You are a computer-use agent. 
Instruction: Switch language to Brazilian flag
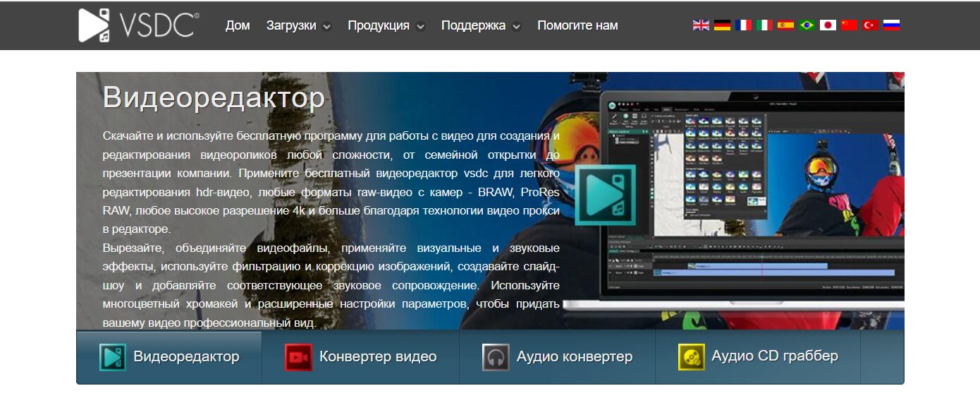pyautogui.click(x=807, y=25)
